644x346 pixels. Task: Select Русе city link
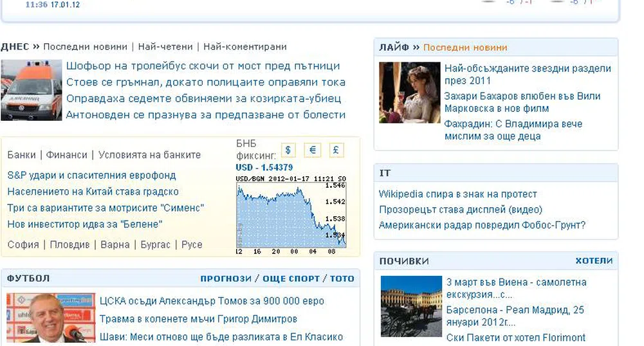192,244
